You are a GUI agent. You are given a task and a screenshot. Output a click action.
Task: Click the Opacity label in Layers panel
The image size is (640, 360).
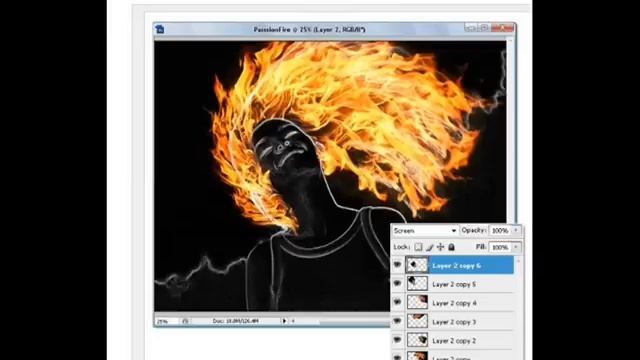473,230
